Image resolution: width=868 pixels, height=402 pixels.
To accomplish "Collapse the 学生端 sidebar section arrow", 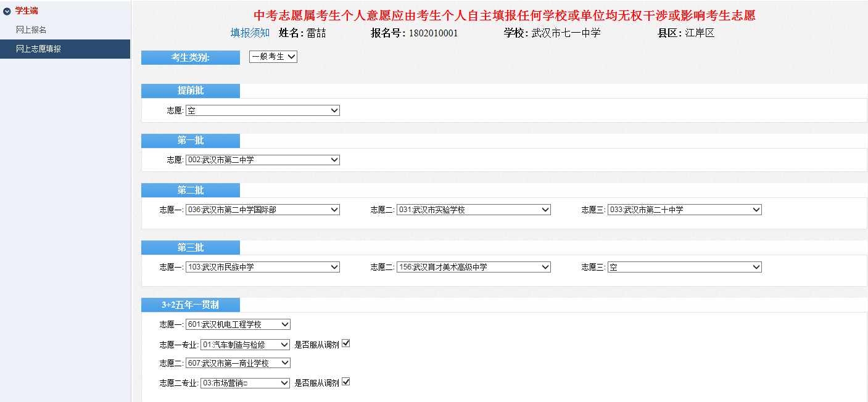I will [x=7, y=11].
